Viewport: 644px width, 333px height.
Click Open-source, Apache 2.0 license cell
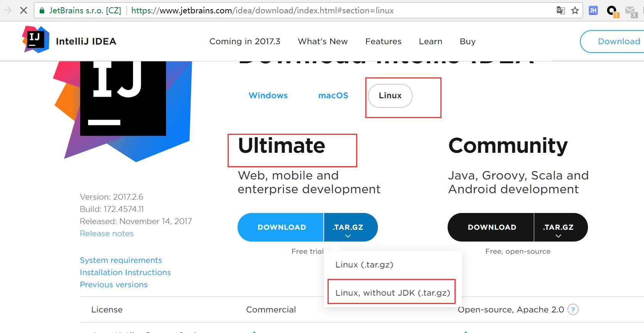click(511, 310)
